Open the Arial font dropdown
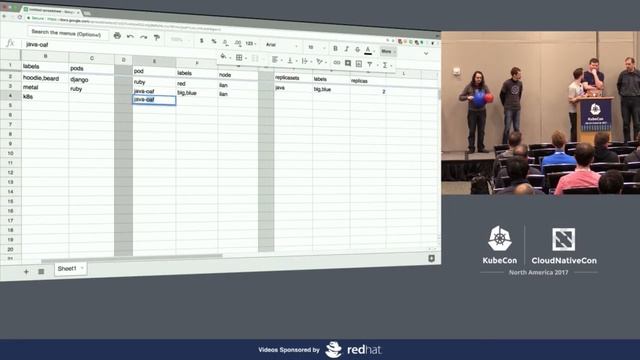640x360 pixels. point(282,45)
